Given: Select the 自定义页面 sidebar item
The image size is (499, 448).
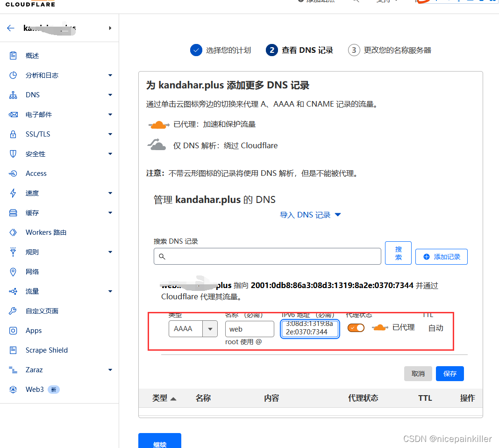Looking at the screenshot, I should [43, 311].
